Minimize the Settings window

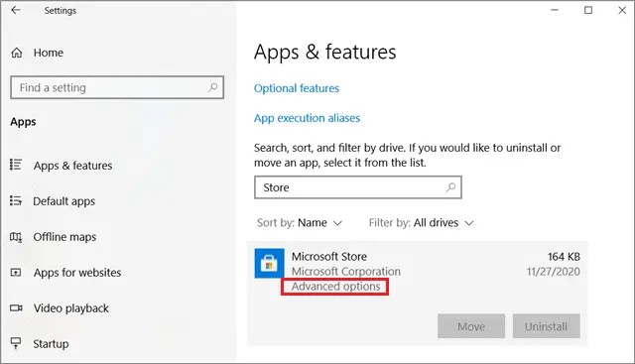pos(555,10)
